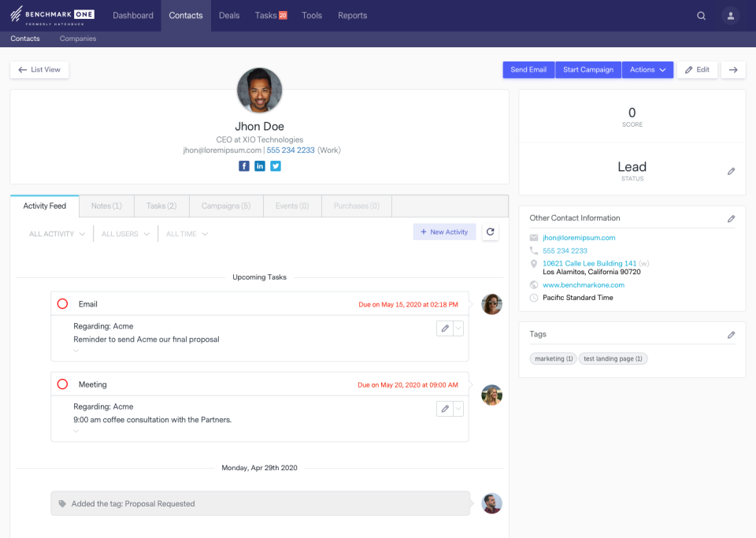756x538 pixels.
Task: Click the search magnifier icon
Action: pos(701,16)
